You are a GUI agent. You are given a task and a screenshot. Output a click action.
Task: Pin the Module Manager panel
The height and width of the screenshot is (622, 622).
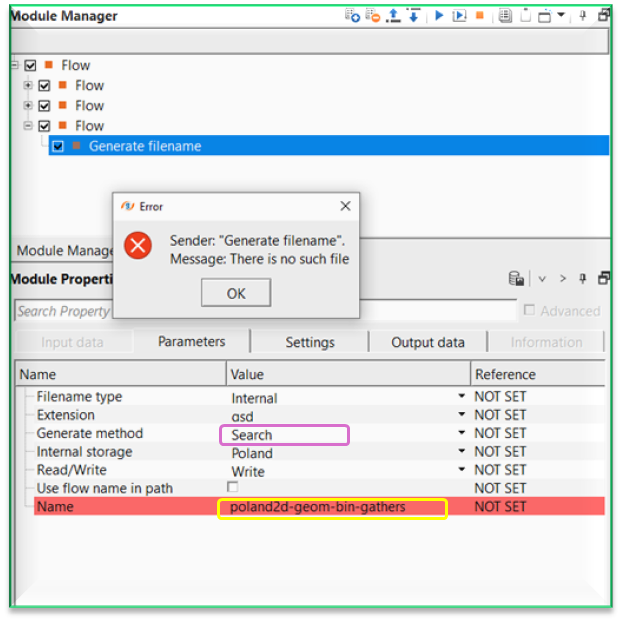coord(582,16)
